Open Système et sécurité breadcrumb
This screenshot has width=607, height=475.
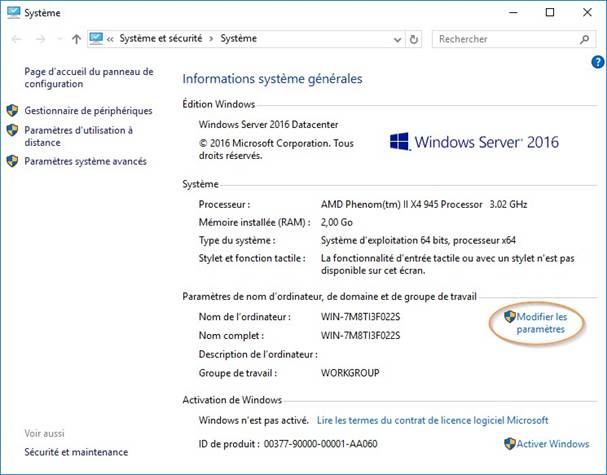click(161, 38)
